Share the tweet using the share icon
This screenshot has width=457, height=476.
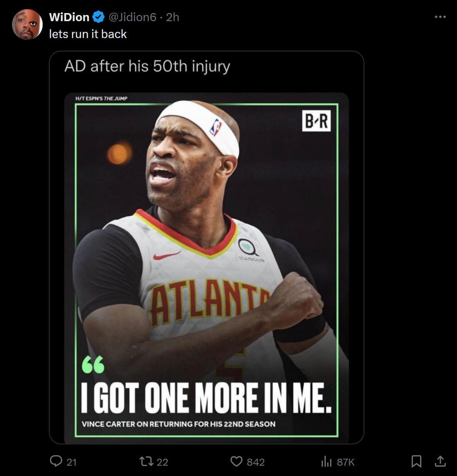pyautogui.click(x=440, y=461)
